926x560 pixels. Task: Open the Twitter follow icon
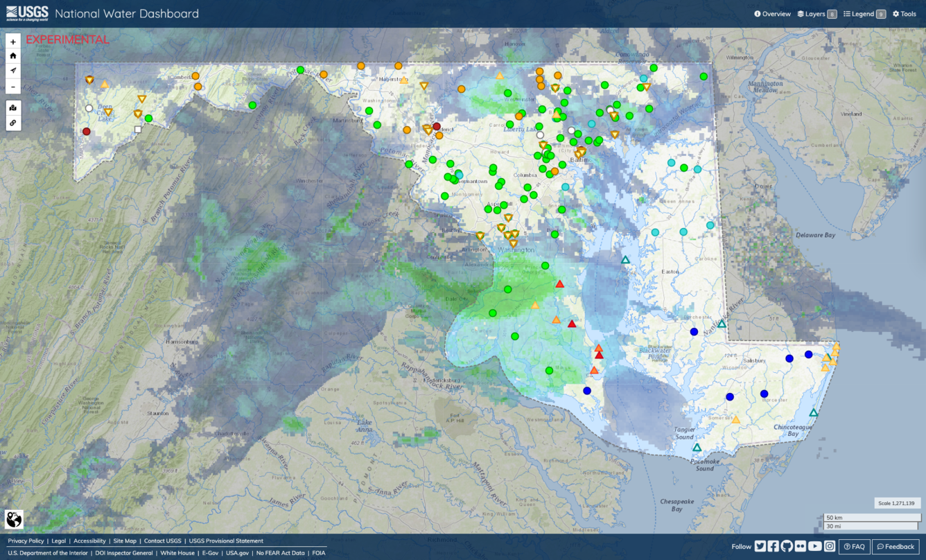760,545
